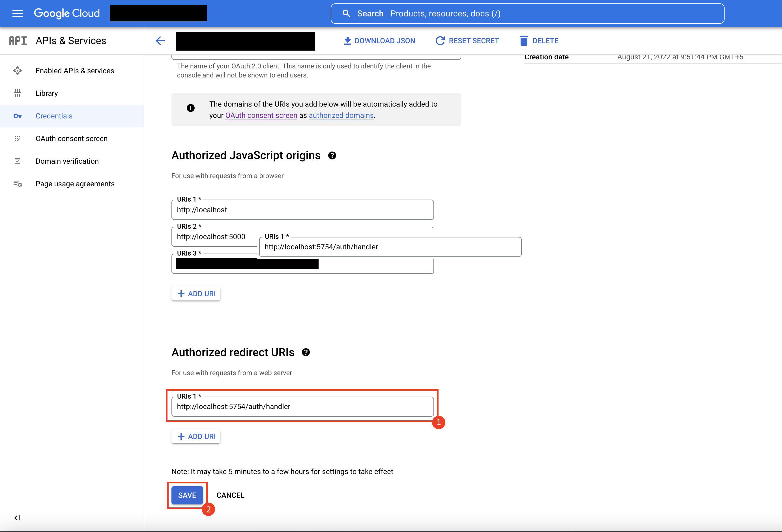The height and width of the screenshot is (532, 782).
Task: Follow the authorized domains link
Action: tap(341, 115)
